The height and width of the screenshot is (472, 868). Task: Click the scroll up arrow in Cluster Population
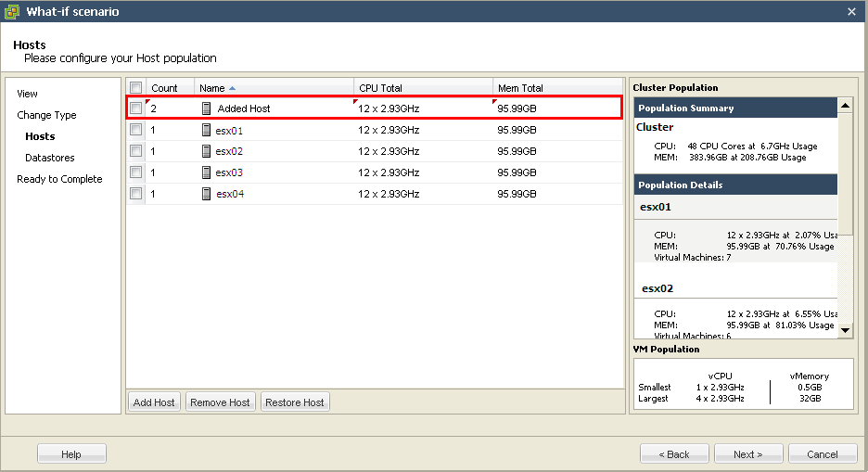click(x=845, y=105)
